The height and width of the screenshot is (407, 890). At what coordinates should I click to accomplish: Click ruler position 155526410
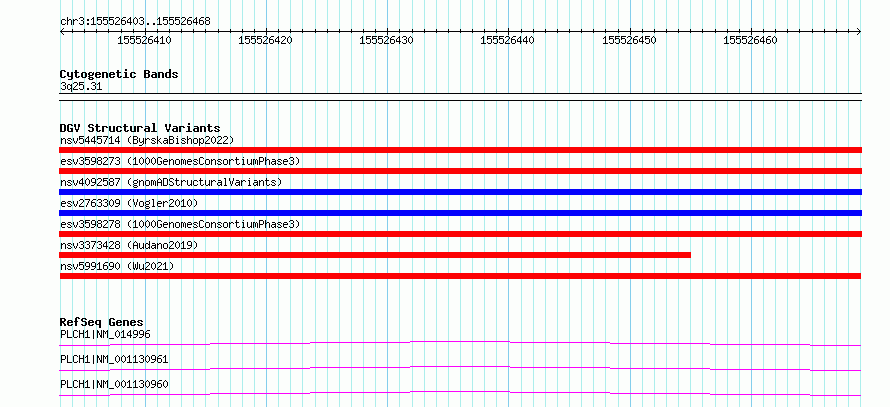(144, 40)
